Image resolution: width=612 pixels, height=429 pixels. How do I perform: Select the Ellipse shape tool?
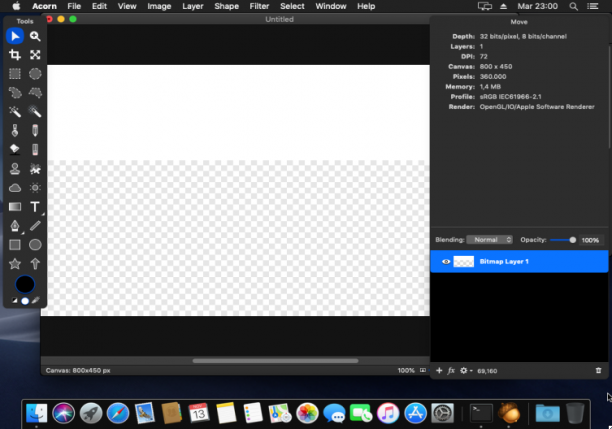[35, 245]
